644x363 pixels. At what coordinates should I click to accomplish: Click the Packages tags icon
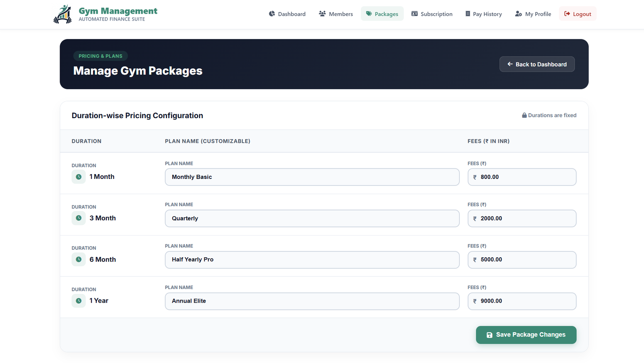point(369,14)
